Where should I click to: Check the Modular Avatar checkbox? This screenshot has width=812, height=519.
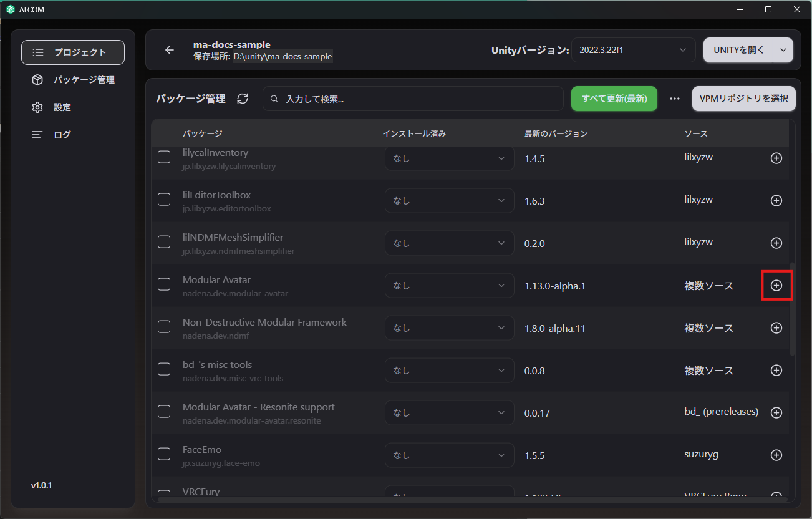click(x=164, y=284)
